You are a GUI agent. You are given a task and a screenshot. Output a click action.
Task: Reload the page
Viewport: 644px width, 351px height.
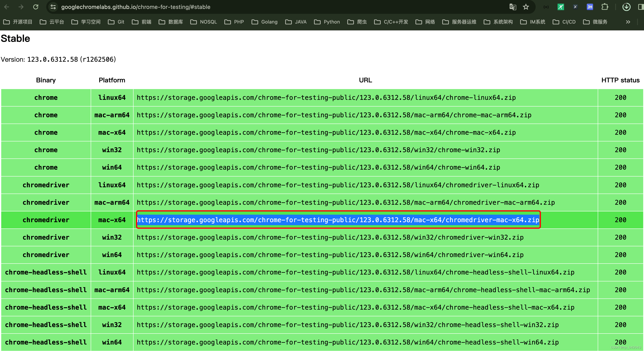point(36,7)
